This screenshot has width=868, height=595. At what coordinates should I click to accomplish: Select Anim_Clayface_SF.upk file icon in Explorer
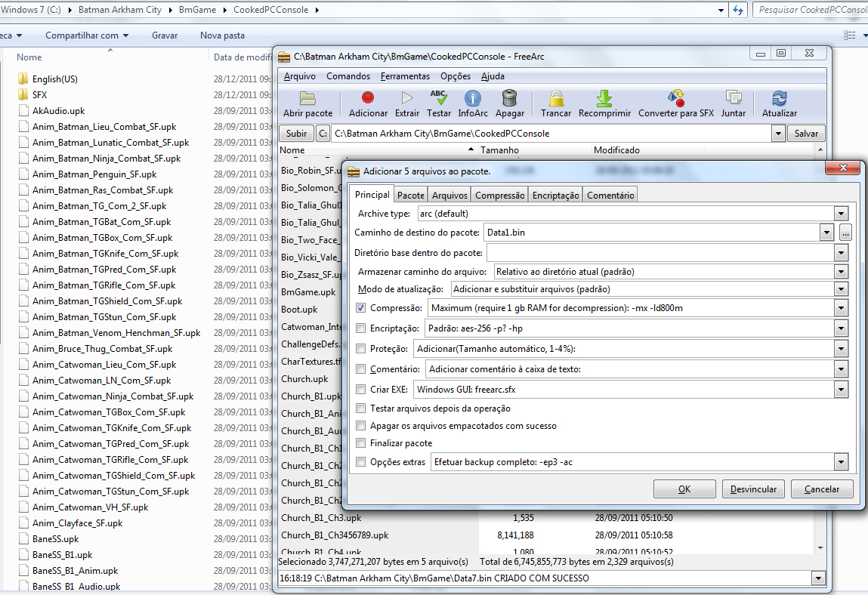tap(23, 523)
